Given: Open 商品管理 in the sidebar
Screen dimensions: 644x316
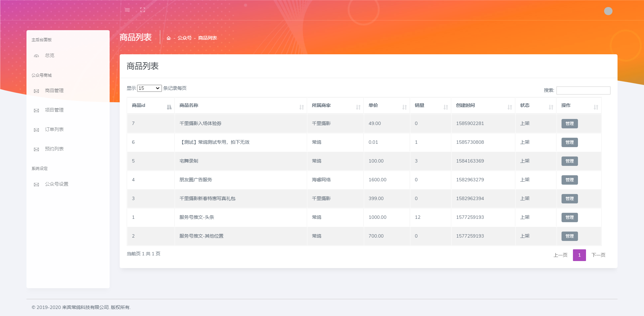Looking at the screenshot, I should 54,91.
